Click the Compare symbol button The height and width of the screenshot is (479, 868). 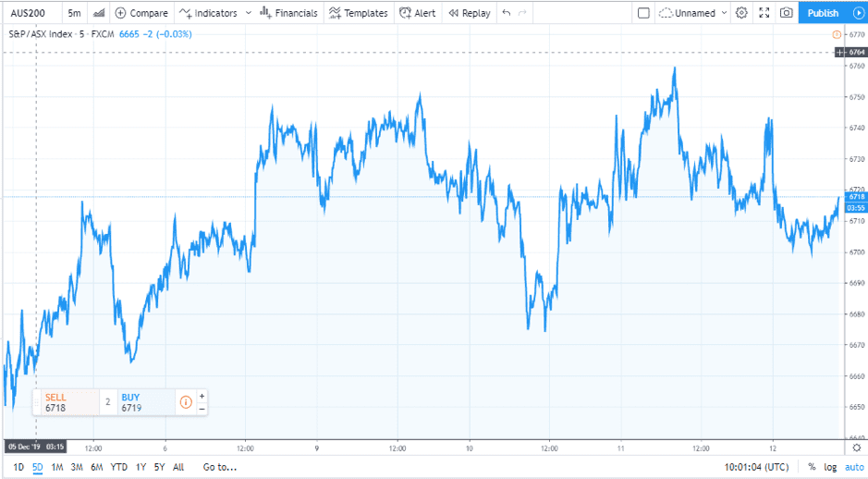click(x=141, y=13)
